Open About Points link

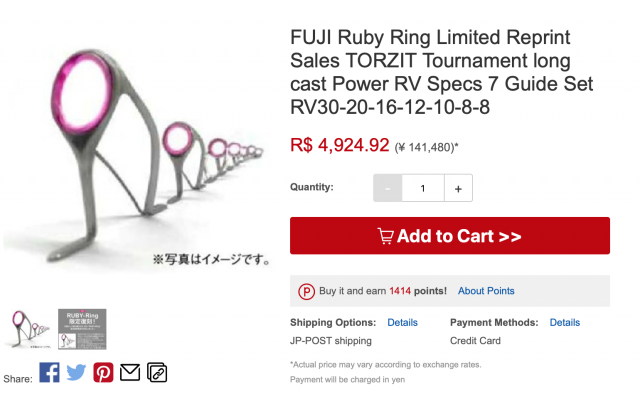(x=486, y=291)
